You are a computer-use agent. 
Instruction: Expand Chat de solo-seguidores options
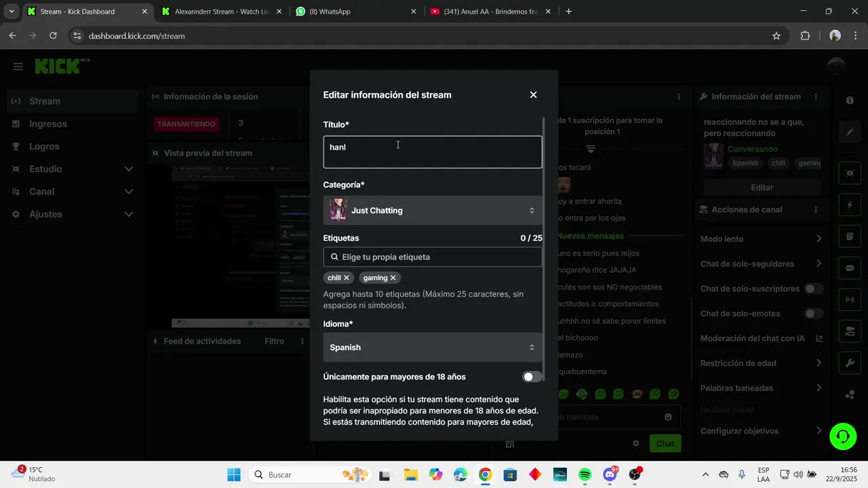click(818, 264)
